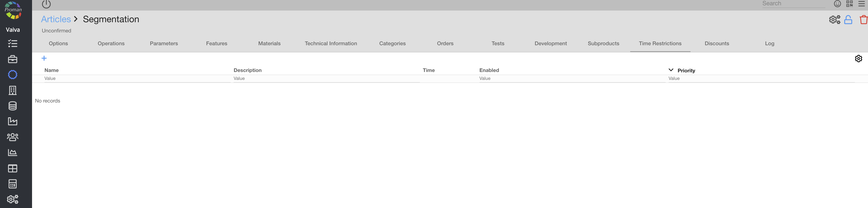868x208 pixels.
Task: Open the hamburger menu at top right
Action: 861,4
